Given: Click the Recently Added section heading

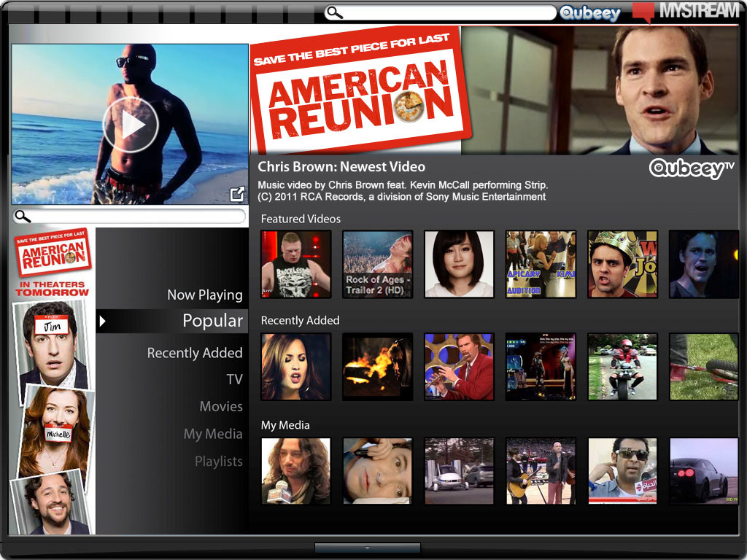Looking at the screenshot, I should pos(300,321).
